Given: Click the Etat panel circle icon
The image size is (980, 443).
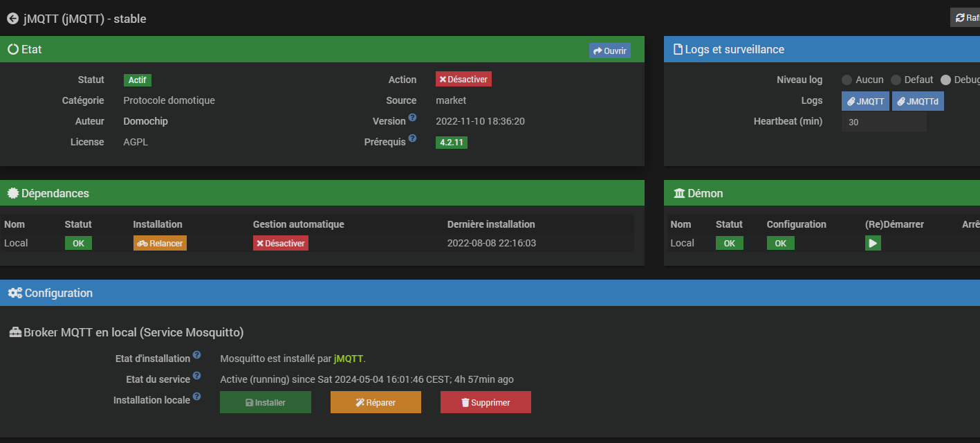Looking at the screenshot, I should click(x=12, y=49).
